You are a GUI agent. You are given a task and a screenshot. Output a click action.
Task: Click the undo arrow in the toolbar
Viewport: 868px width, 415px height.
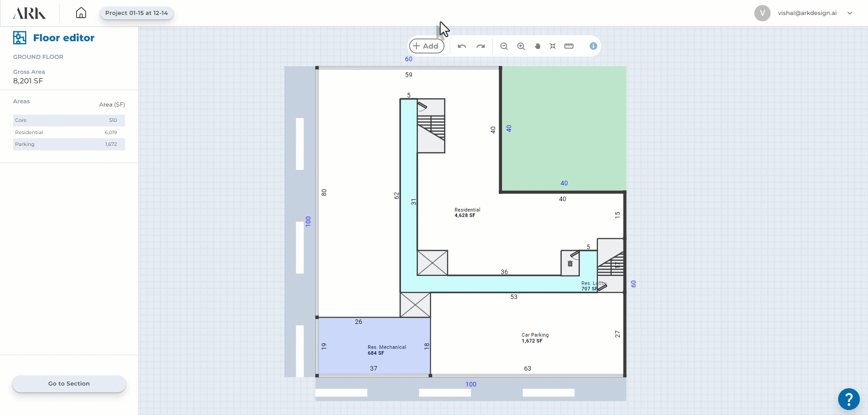point(462,46)
